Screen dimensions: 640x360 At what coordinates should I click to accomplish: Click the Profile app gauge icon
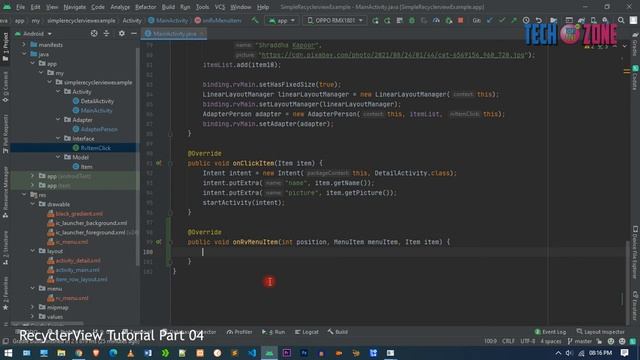point(436,20)
